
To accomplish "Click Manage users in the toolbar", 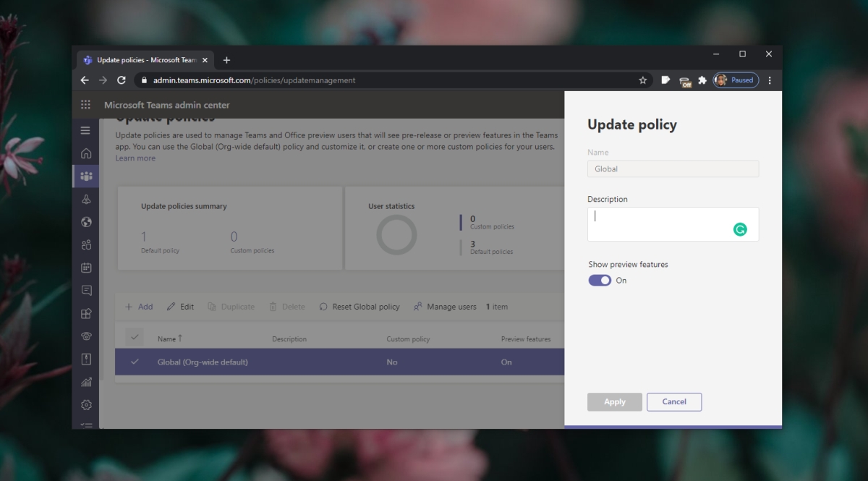I will [445, 307].
